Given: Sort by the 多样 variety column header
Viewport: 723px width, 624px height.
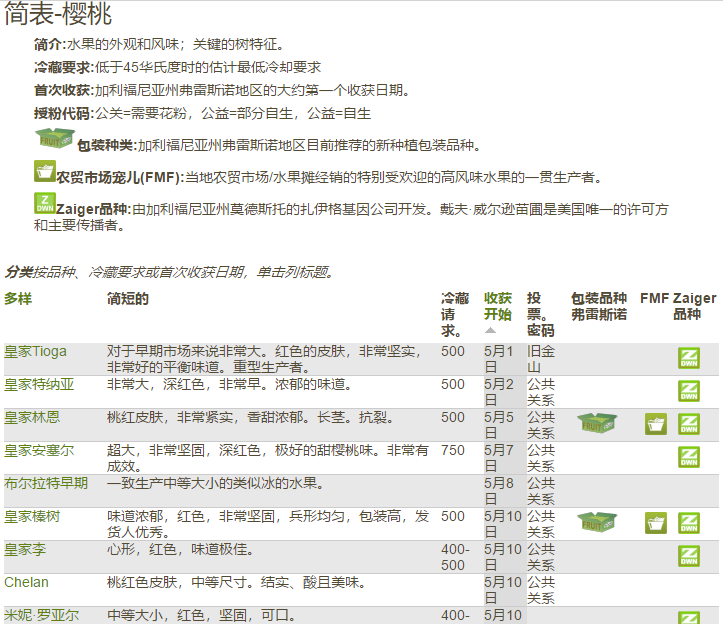Looking at the screenshot, I should point(18,299).
